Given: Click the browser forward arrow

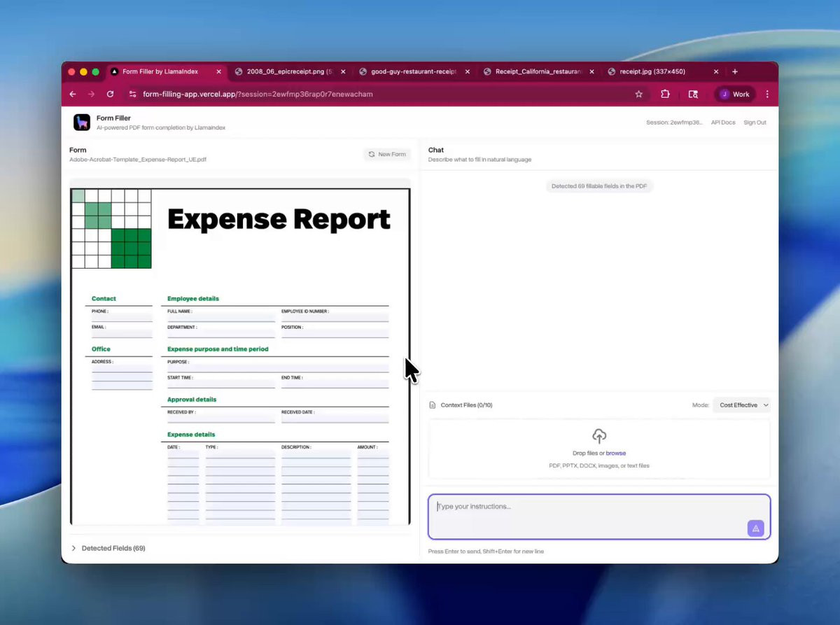Looking at the screenshot, I should pos(91,94).
